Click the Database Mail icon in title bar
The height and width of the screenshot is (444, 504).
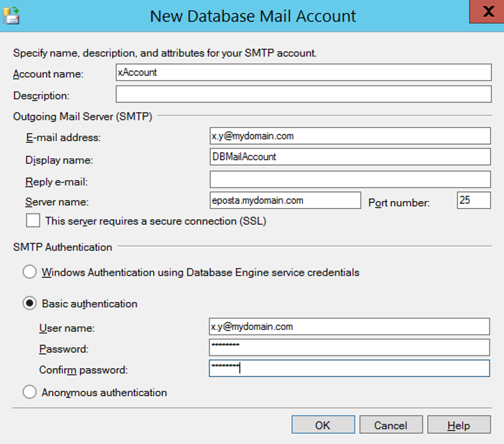[x=11, y=16]
